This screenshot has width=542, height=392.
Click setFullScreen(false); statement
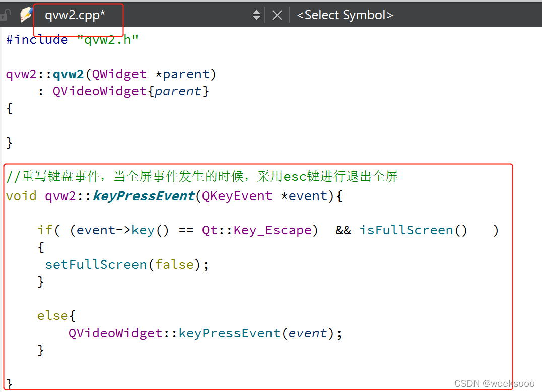[x=127, y=265]
